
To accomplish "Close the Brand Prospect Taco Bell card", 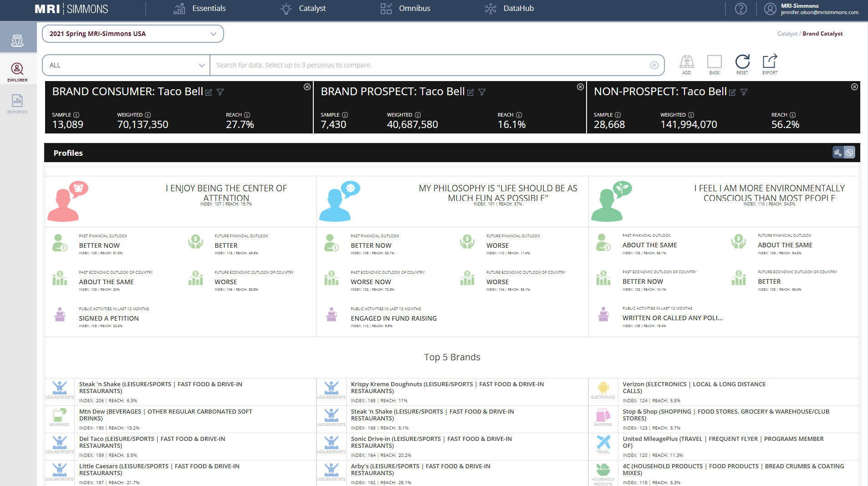I will tap(581, 87).
